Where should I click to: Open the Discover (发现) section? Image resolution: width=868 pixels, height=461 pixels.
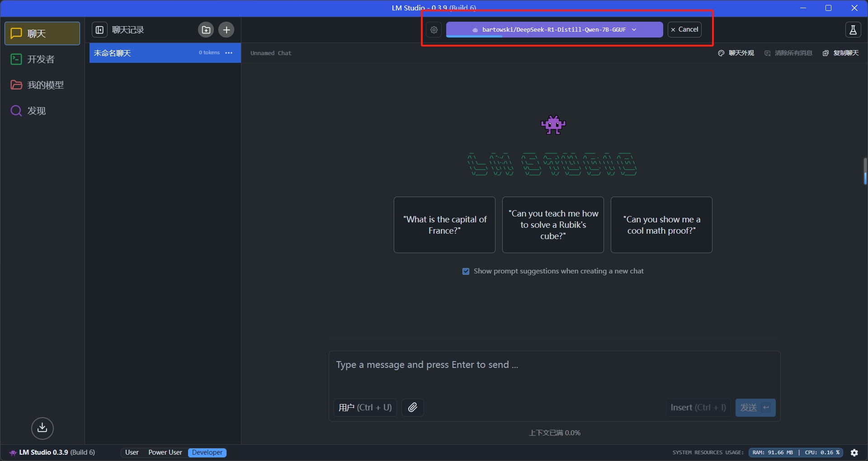[42, 111]
